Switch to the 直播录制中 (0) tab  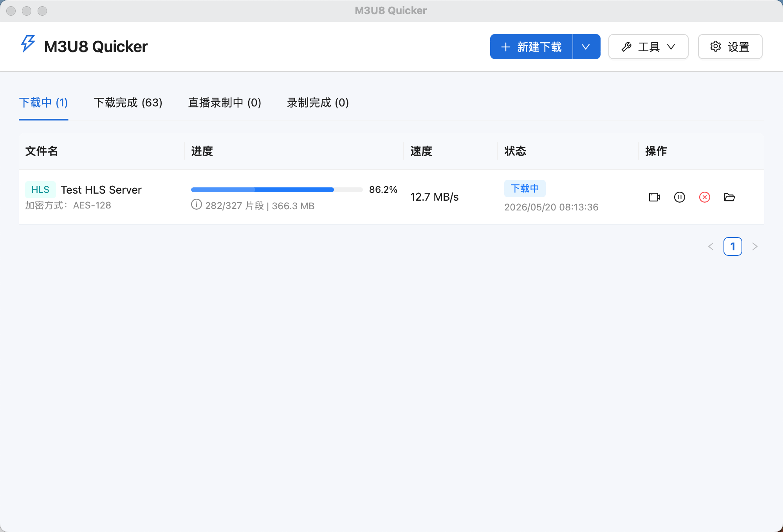pos(225,102)
